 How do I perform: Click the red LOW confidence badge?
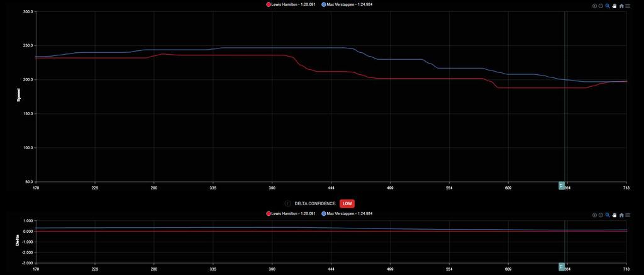347,203
